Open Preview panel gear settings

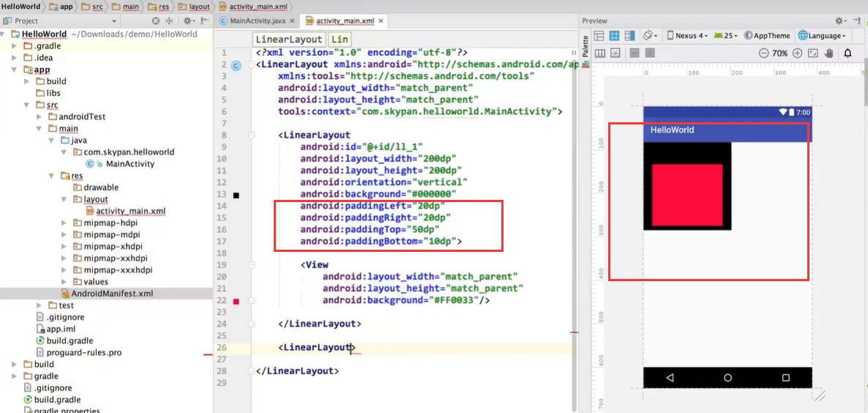tap(842, 21)
